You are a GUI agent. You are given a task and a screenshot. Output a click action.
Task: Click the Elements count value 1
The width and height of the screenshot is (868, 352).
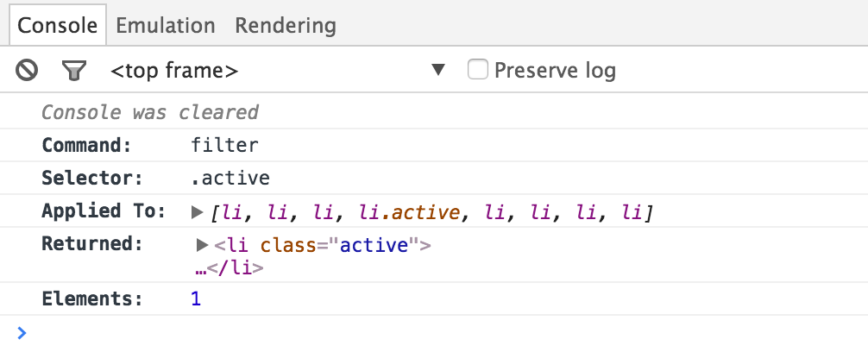pyautogui.click(x=196, y=300)
